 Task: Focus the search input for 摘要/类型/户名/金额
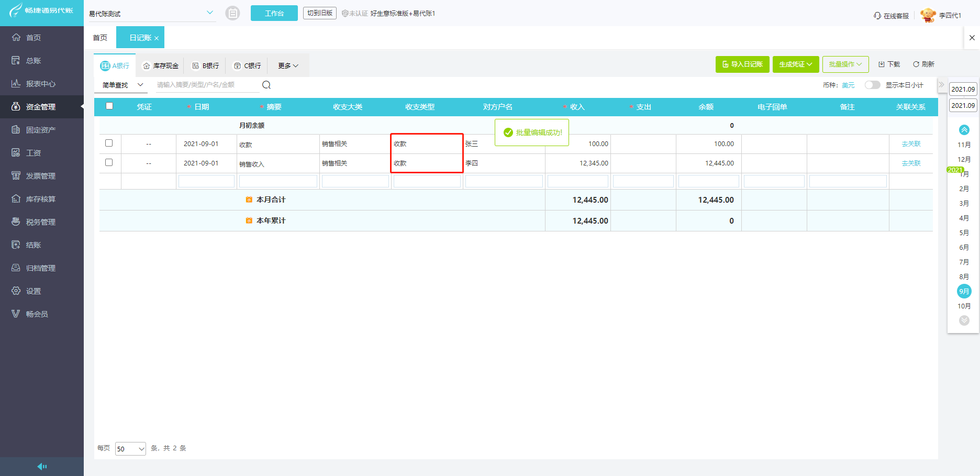coord(208,85)
